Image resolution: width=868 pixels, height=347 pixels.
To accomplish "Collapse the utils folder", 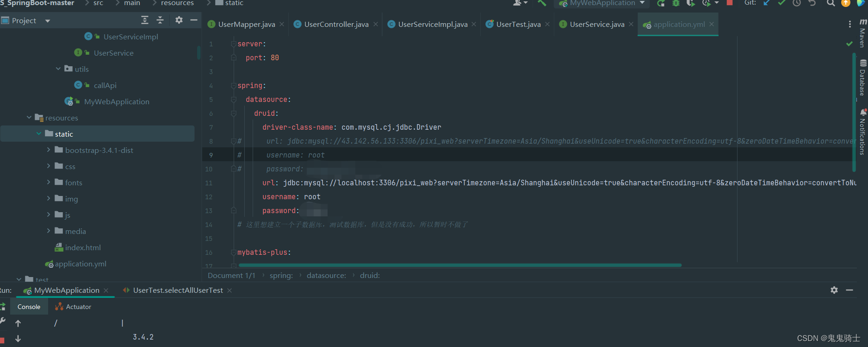I will (x=58, y=69).
